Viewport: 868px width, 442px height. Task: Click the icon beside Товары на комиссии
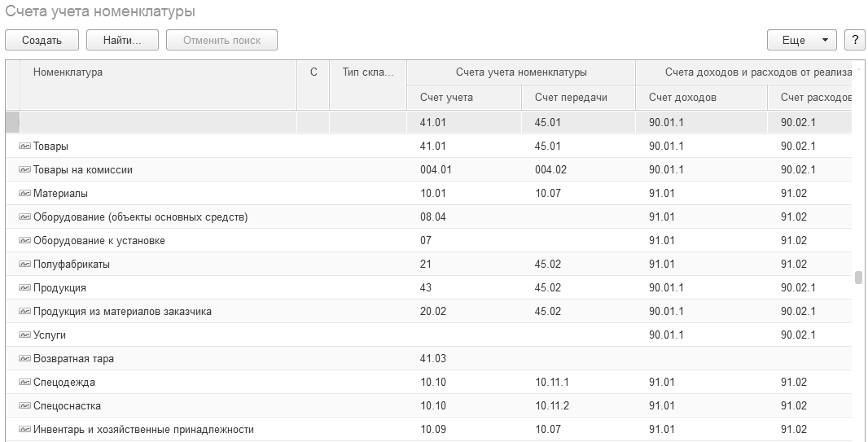point(24,170)
